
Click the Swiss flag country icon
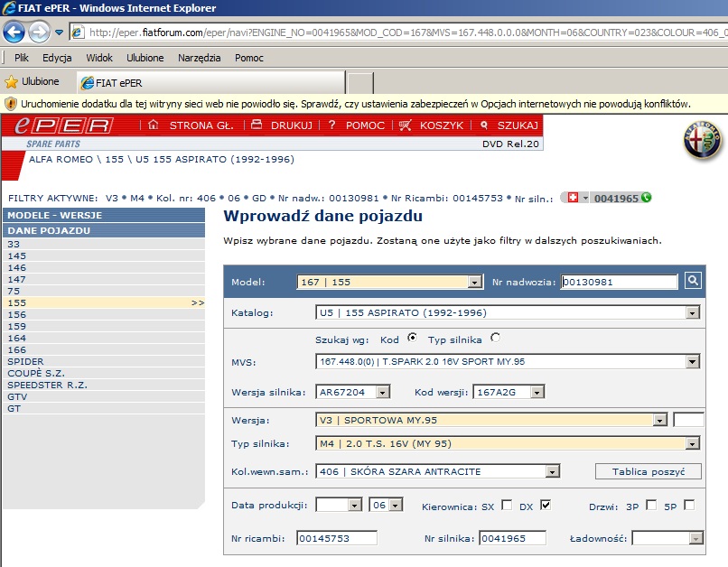click(x=573, y=198)
